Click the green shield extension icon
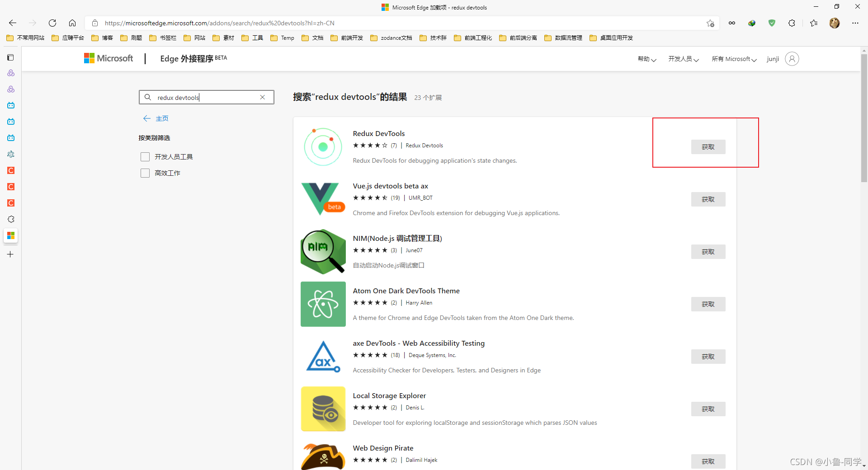The width and height of the screenshot is (868, 470). coord(772,23)
